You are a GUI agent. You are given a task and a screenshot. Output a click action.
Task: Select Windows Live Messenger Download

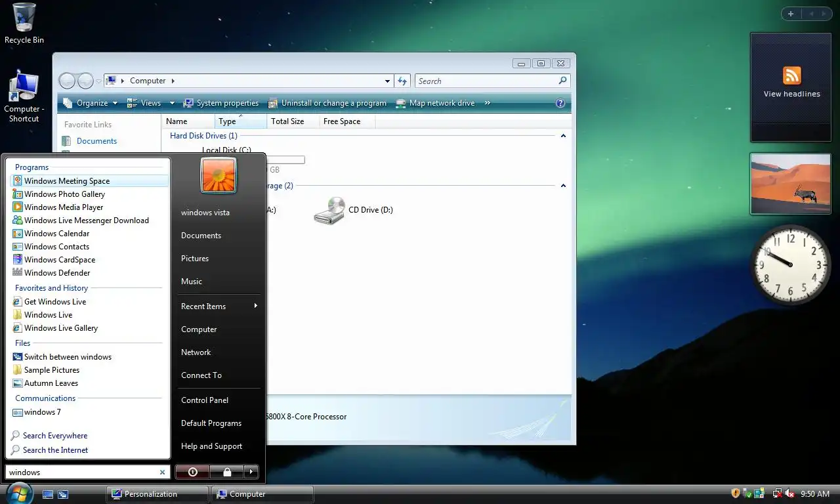90,220
